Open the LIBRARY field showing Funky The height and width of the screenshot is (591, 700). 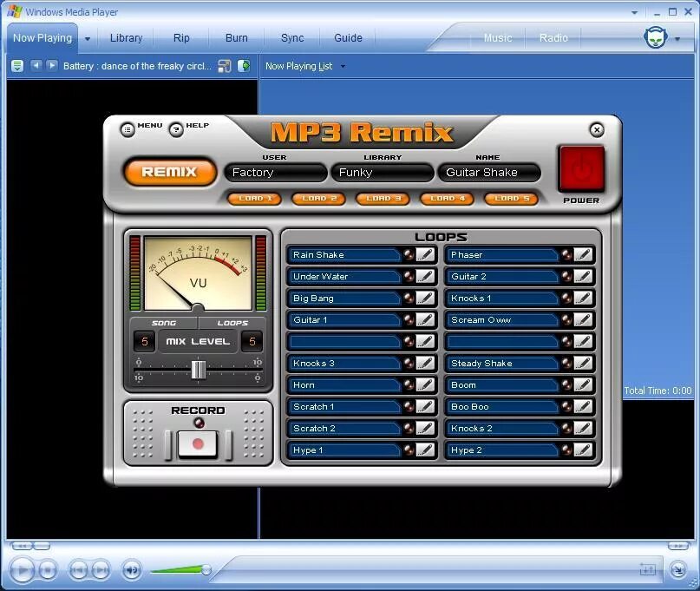[383, 173]
